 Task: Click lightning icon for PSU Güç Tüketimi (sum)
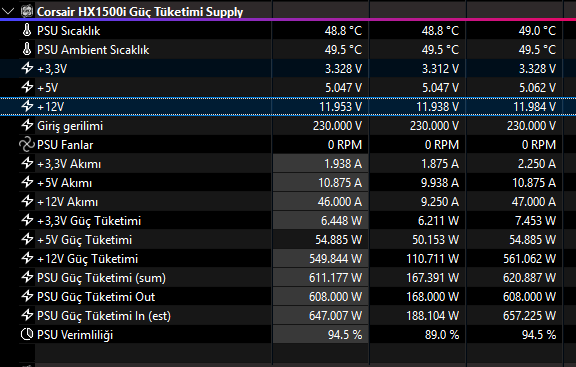click(27, 278)
